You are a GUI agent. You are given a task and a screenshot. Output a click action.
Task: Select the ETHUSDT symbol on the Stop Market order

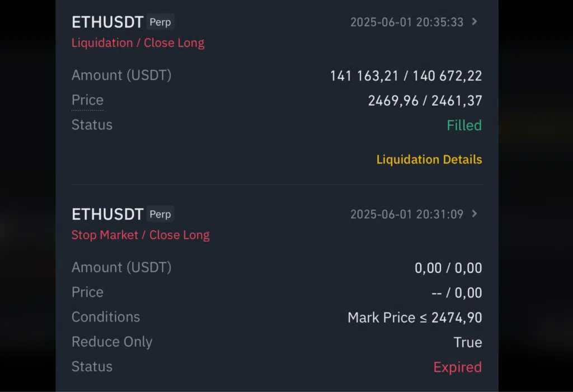click(107, 214)
